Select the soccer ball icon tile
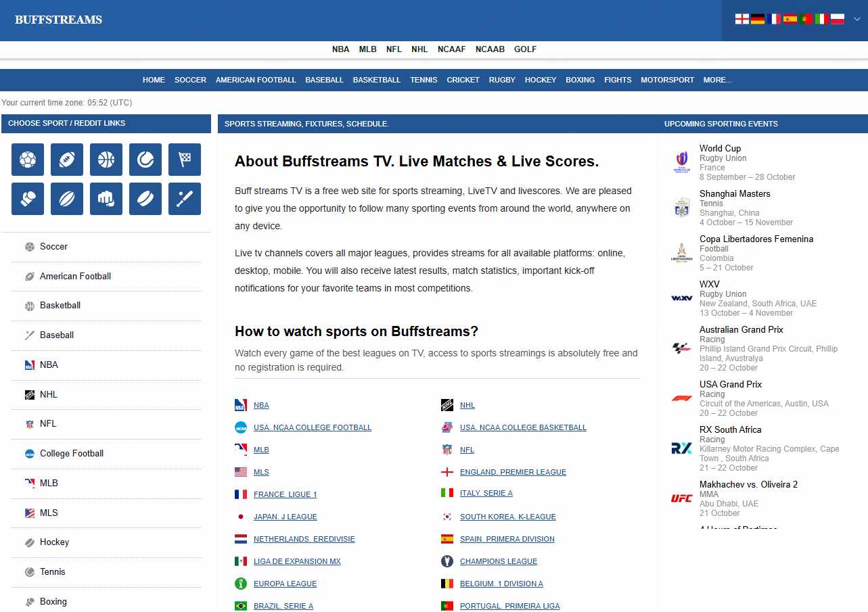 [x=28, y=160]
